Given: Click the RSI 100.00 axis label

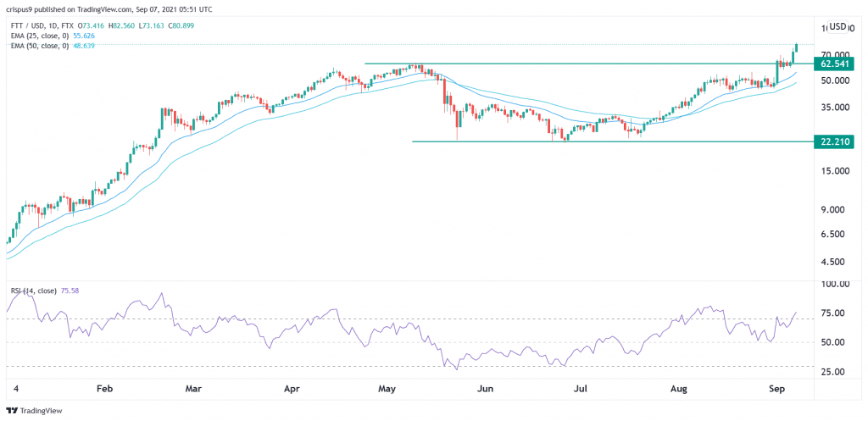Looking at the screenshot, I should tap(833, 285).
